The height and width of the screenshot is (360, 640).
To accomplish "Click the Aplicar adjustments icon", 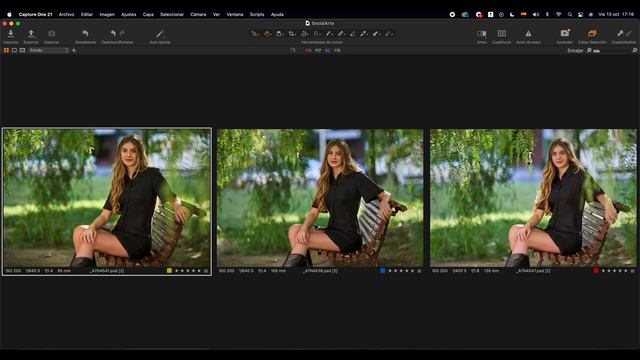I will click(629, 33).
